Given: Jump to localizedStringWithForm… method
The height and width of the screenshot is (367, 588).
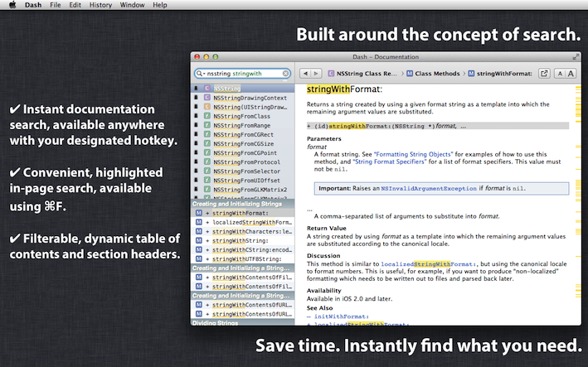Looking at the screenshot, I should (243, 222).
